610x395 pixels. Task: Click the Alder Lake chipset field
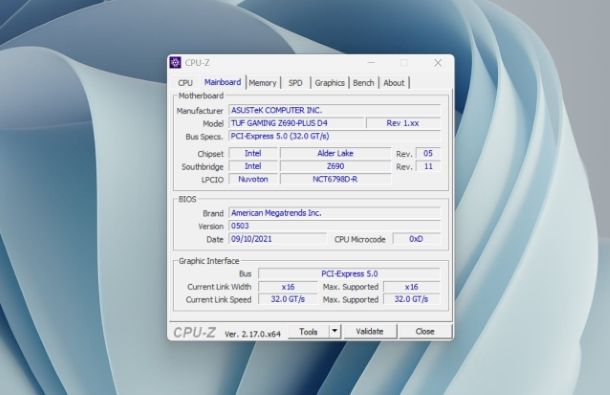pos(335,153)
